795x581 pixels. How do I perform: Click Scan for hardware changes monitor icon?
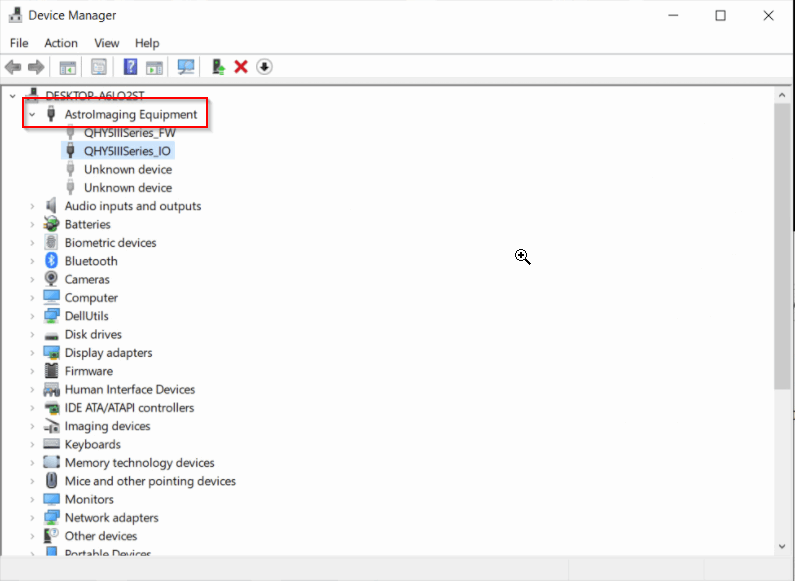tap(186, 66)
